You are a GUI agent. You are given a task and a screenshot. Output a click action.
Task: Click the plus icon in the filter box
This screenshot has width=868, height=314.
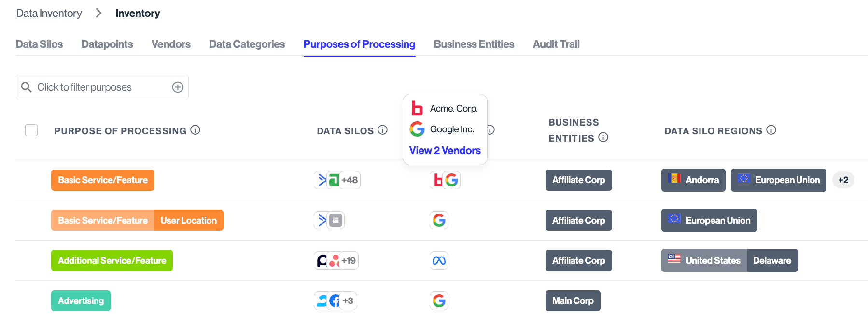[x=178, y=87]
